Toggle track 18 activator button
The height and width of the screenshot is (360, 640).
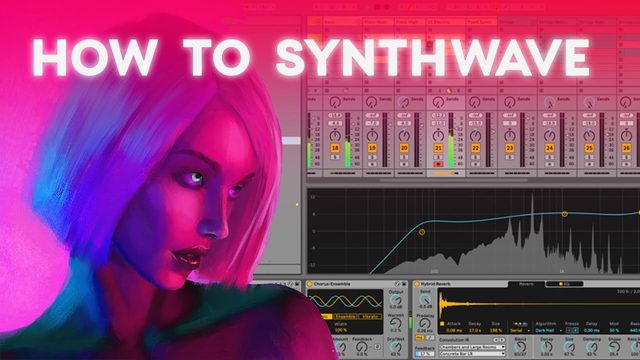[335, 148]
